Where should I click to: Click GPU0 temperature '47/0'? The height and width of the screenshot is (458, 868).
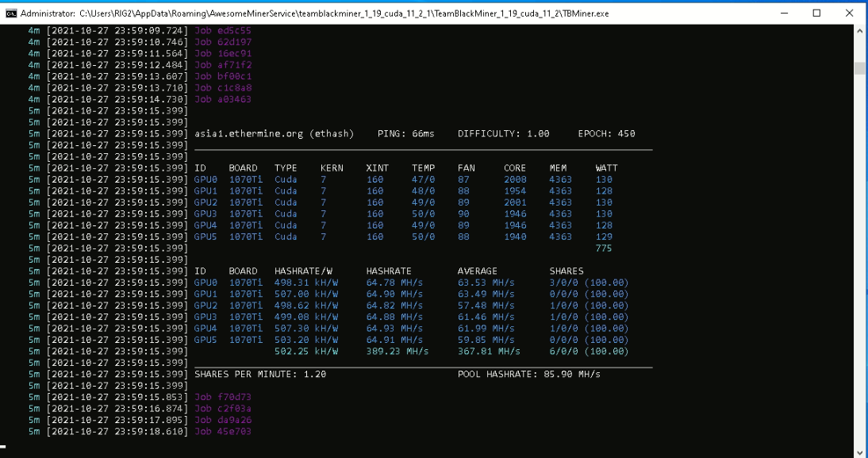tap(423, 179)
